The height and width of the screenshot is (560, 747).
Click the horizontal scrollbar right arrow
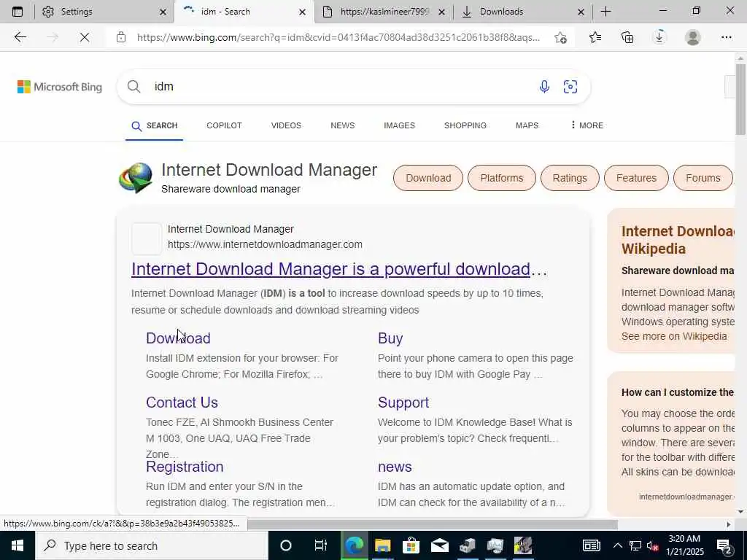click(x=729, y=524)
